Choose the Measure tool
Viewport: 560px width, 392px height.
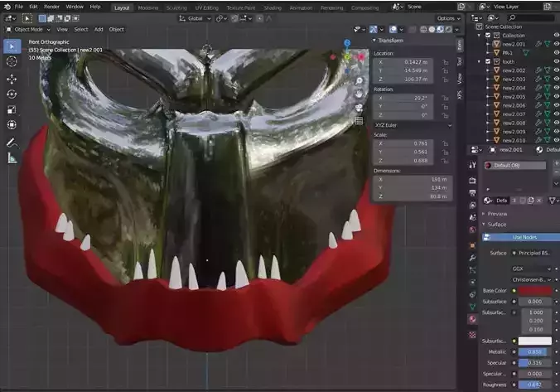(x=12, y=158)
